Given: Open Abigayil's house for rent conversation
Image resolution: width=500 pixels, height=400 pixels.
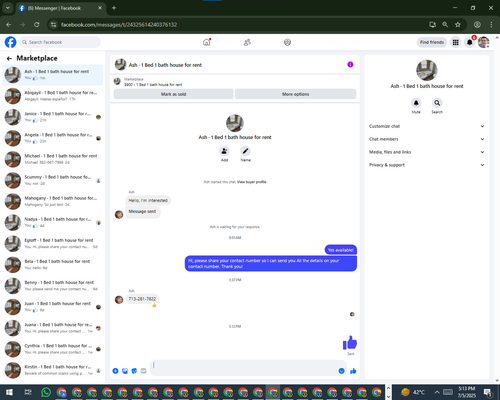Looking at the screenshot, I should (53, 96).
